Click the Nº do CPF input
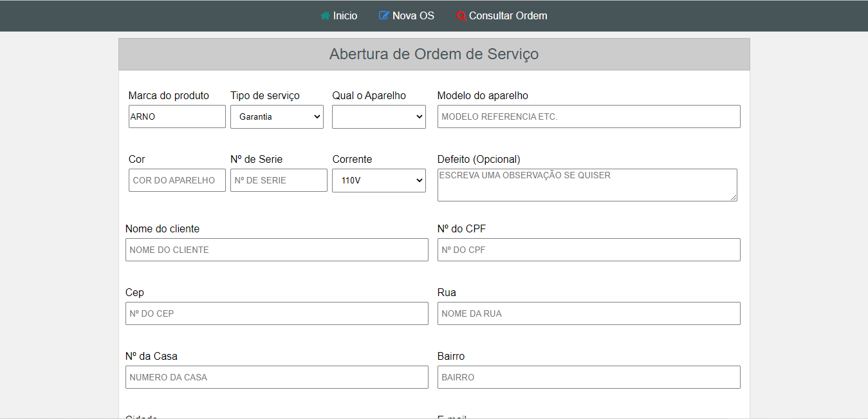This screenshot has width=868, height=419. pos(588,250)
